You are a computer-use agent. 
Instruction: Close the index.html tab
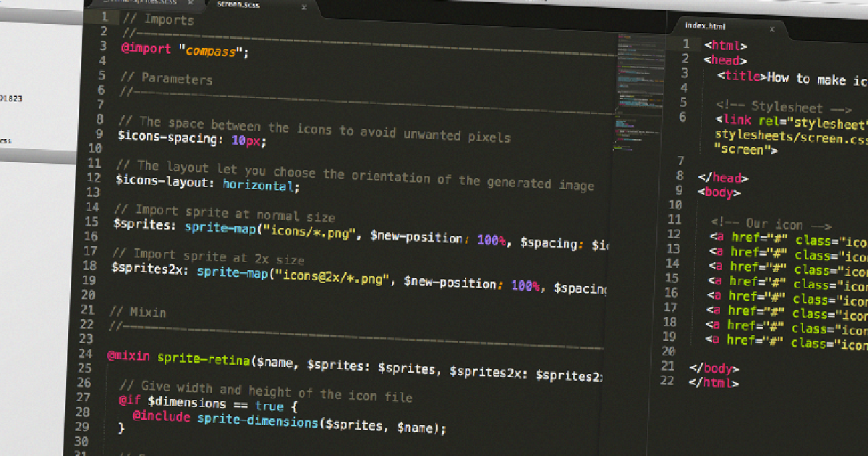[772, 29]
